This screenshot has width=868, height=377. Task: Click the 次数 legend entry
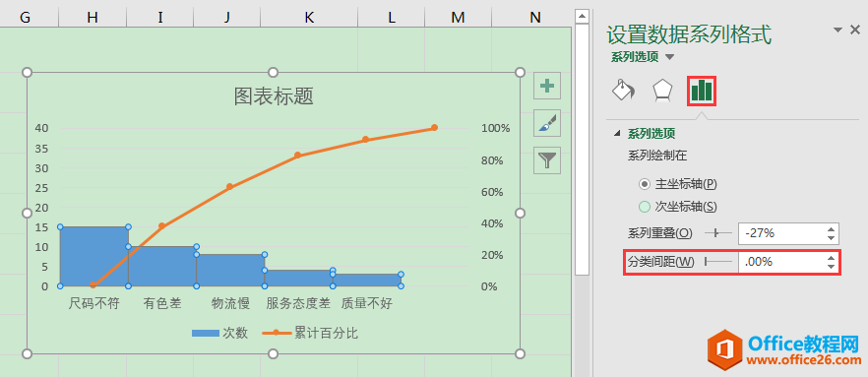(219, 333)
